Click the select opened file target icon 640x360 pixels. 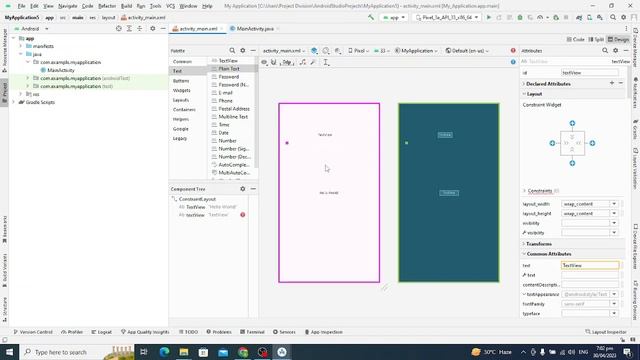tap(119, 29)
